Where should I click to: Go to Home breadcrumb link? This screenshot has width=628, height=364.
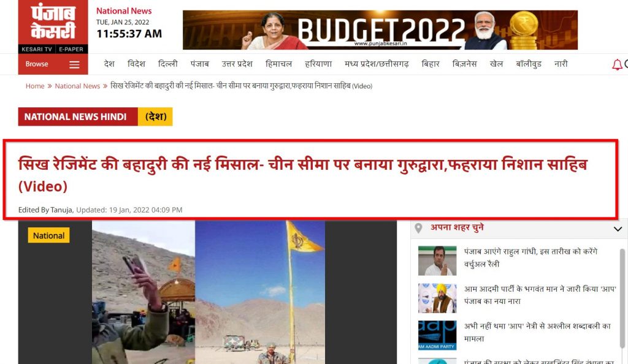(35, 86)
